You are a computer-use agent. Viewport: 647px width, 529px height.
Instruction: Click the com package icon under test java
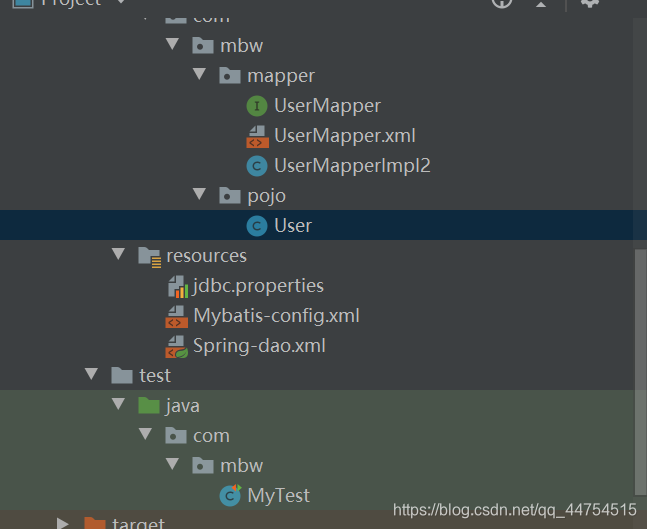pos(176,436)
